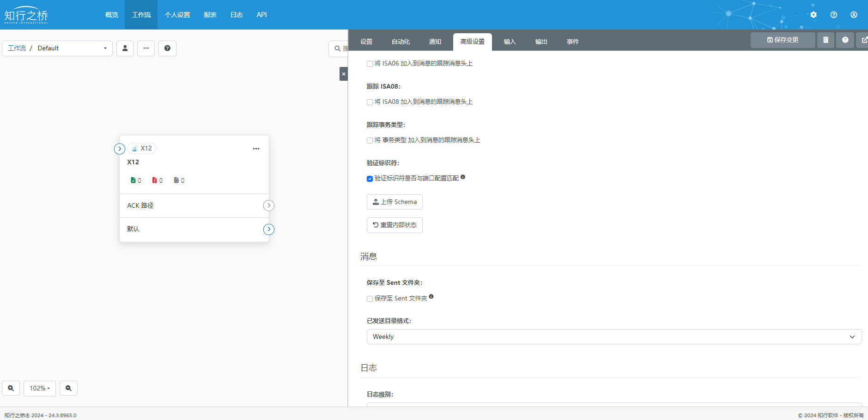
Task: Open the 报表 menu in top navigation
Action: (x=210, y=15)
